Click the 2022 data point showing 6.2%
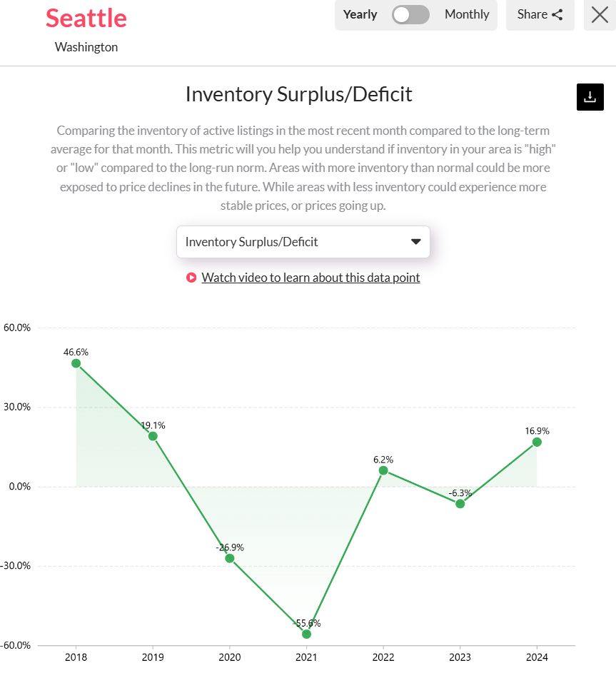 coord(383,470)
